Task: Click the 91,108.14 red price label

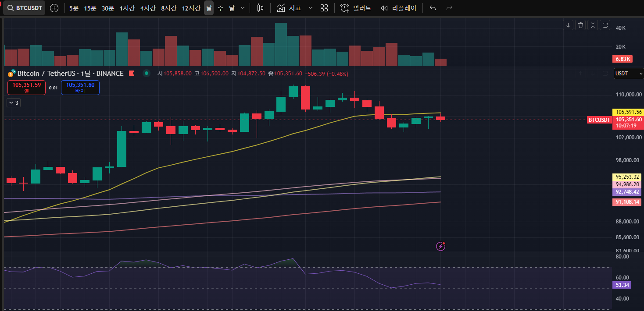Action: [x=627, y=202]
